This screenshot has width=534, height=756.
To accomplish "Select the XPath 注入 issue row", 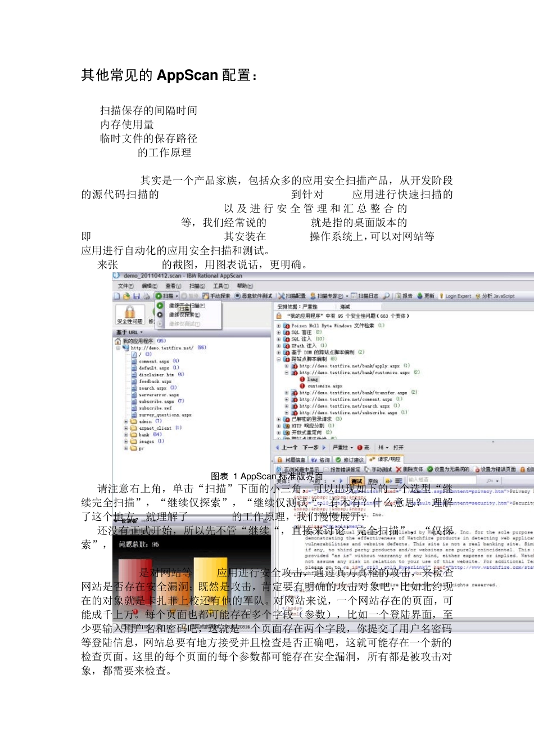I will point(305,346).
